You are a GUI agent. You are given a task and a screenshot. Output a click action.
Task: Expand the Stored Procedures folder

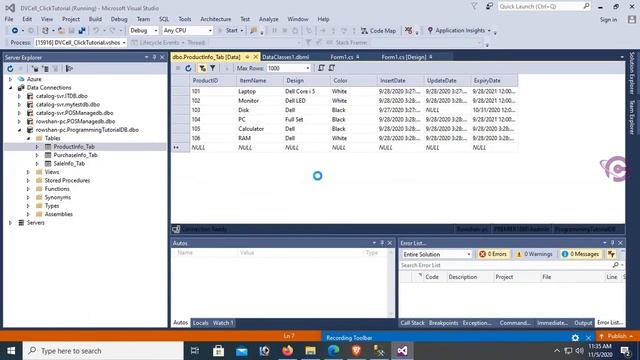[x=28, y=180]
